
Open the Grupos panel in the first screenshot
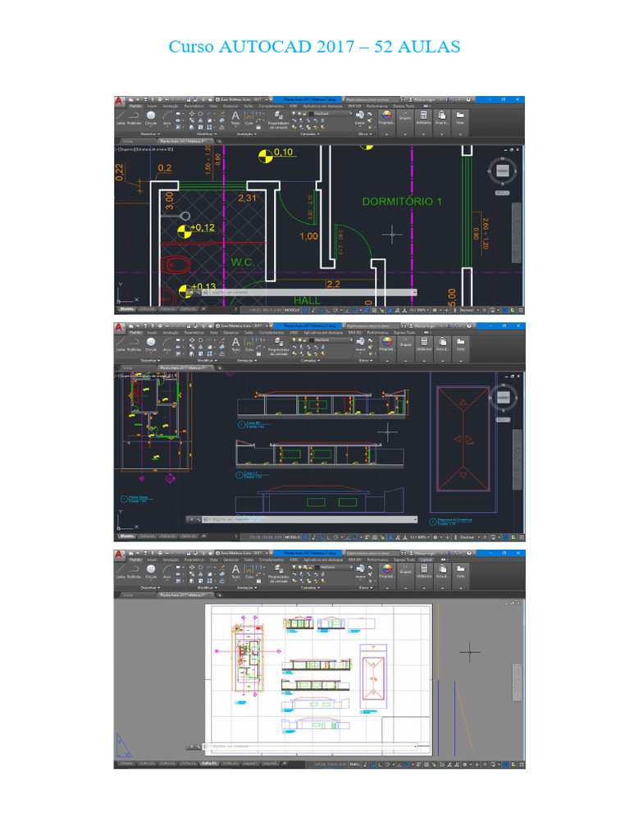(405, 116)
